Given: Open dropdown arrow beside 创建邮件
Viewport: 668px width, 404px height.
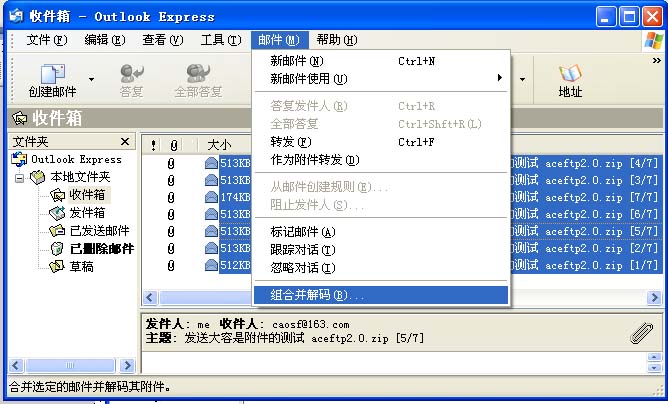Looking at the screenshot, I should point(92,78).
